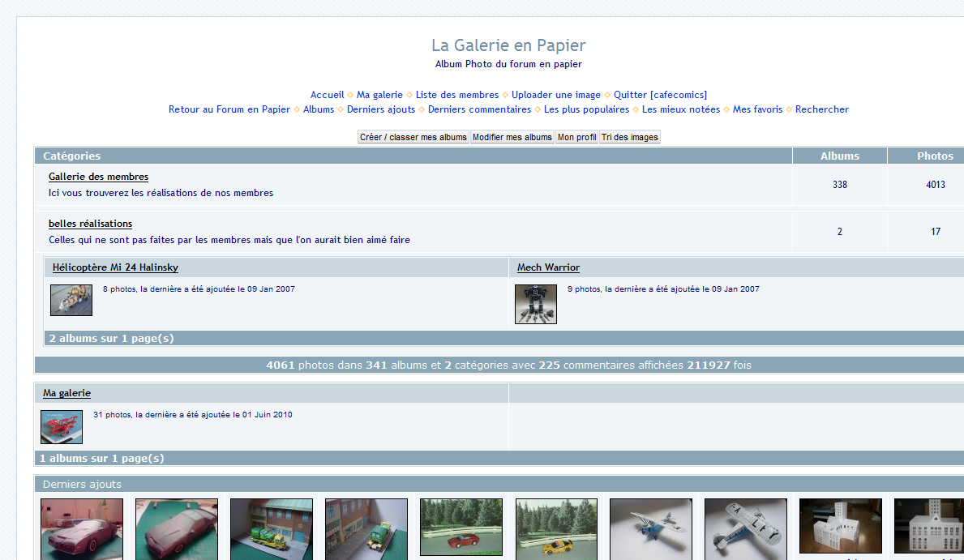Open the belles réalisations category link
Viewport: 964px width, 560px height.
90,224
